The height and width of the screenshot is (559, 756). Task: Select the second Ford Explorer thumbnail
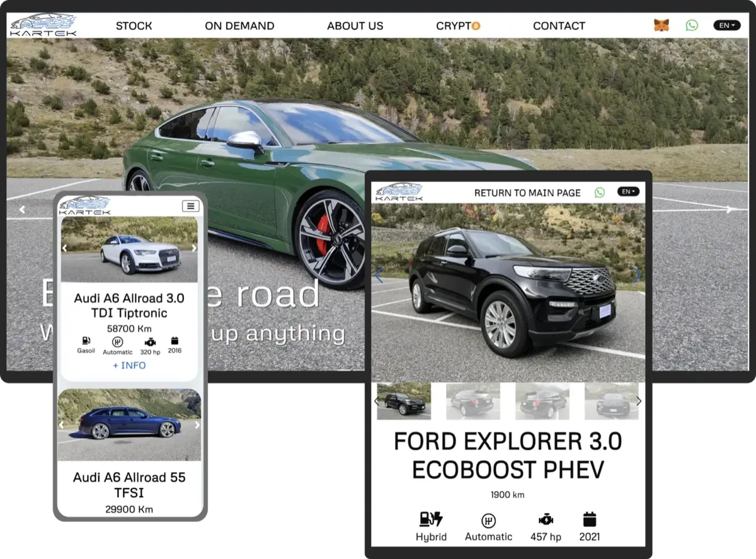tap(472, 401)
